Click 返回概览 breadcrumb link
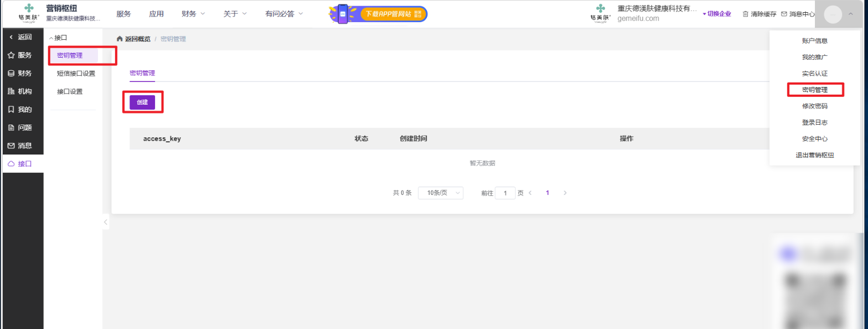 click(x=138, y=39)
